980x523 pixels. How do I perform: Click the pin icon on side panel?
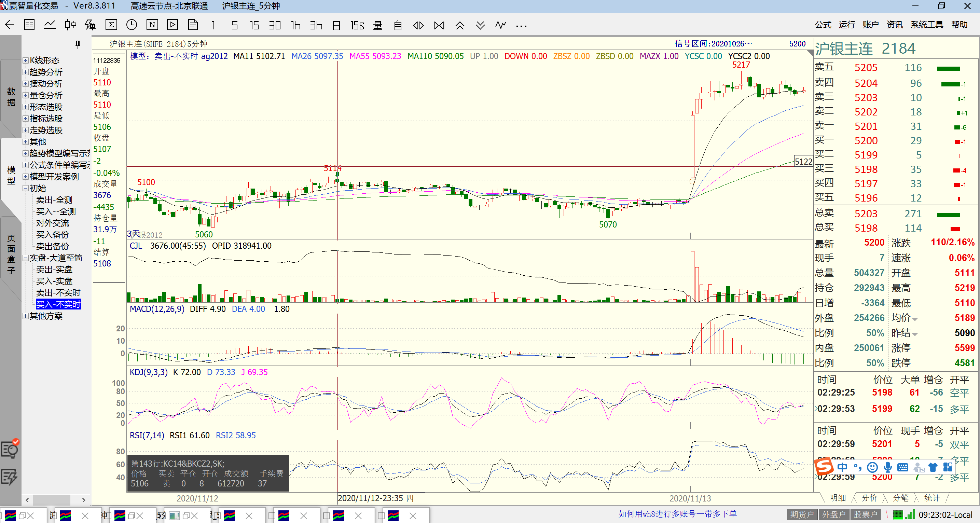point(78,44)
